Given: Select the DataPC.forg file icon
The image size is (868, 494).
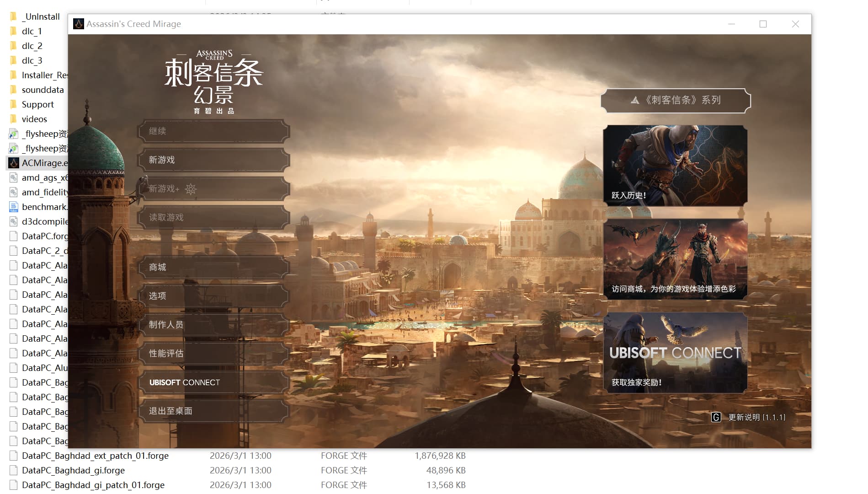Looking at the screenshot, I should click(x=14, y=236).
